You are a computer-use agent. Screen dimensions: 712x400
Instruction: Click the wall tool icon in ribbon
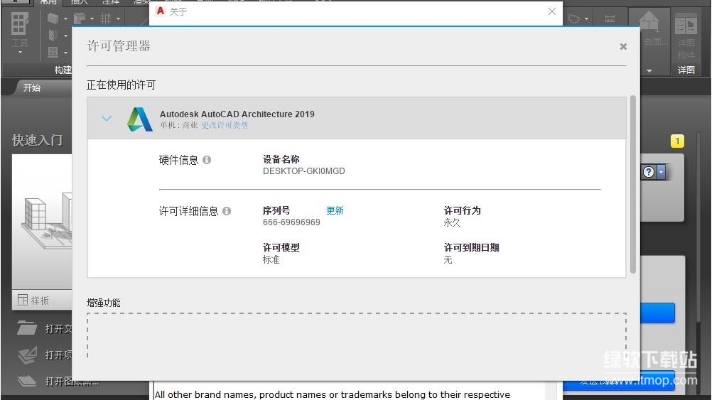coord(53,19)
